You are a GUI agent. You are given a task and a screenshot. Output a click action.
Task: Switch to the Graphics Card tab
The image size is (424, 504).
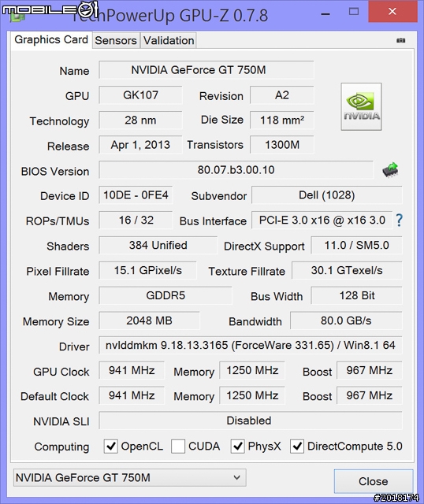pos(51,40)
